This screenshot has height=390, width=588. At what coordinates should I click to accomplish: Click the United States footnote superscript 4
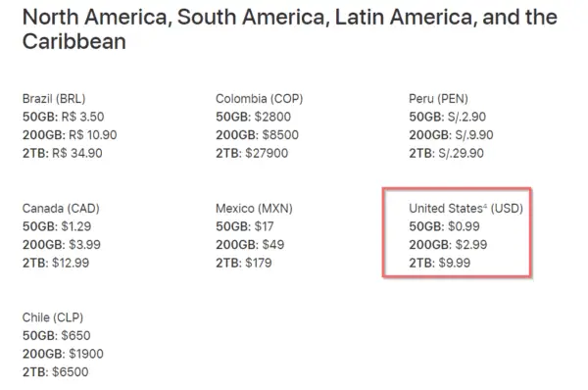(485, 205)
